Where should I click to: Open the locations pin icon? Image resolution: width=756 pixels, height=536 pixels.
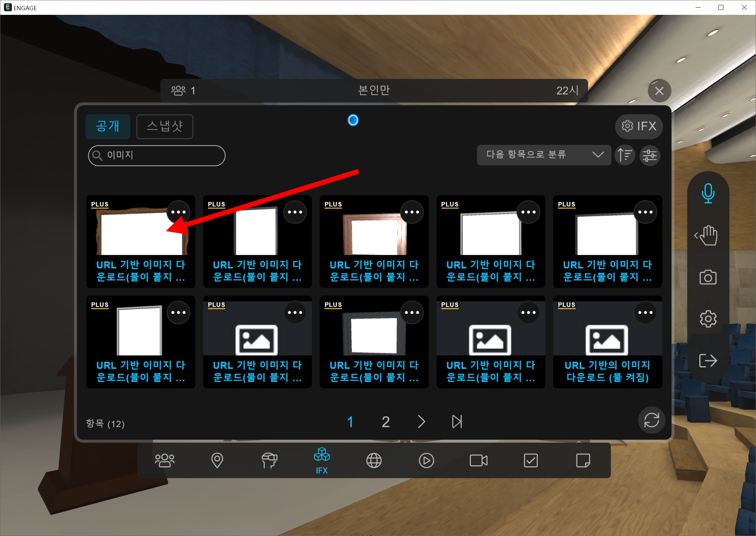[x=217, y=460]
